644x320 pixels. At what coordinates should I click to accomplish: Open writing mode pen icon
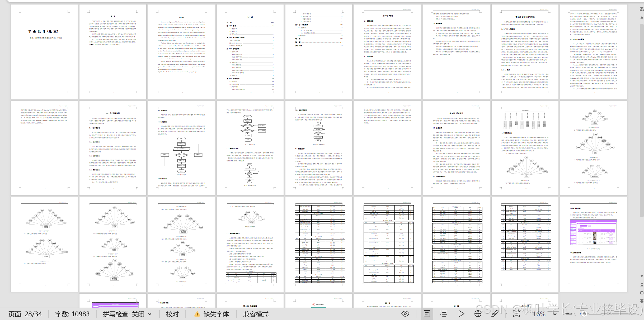click(495, 314)
